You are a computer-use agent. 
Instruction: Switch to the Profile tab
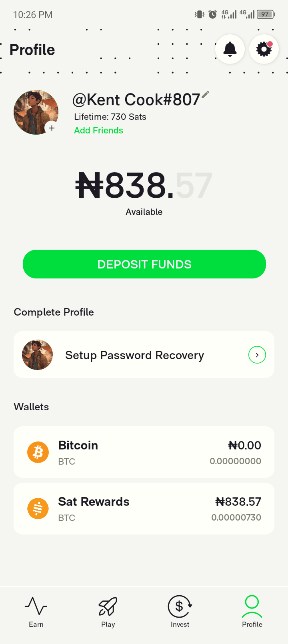252,611
